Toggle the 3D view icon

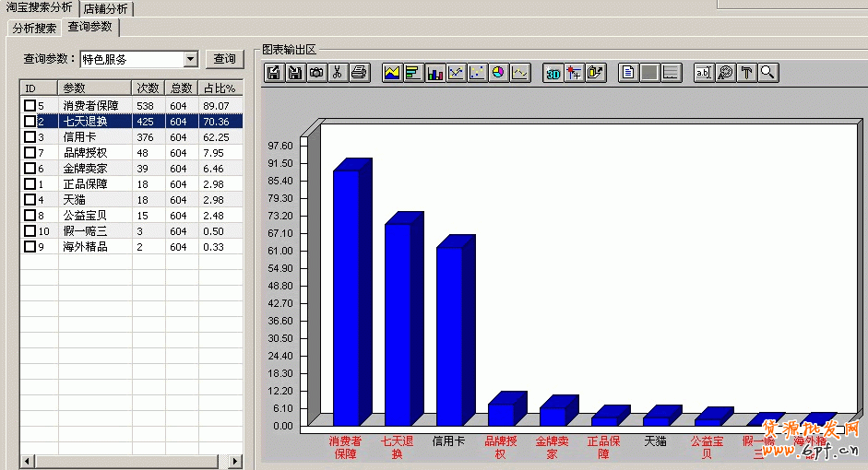point(553,73)
